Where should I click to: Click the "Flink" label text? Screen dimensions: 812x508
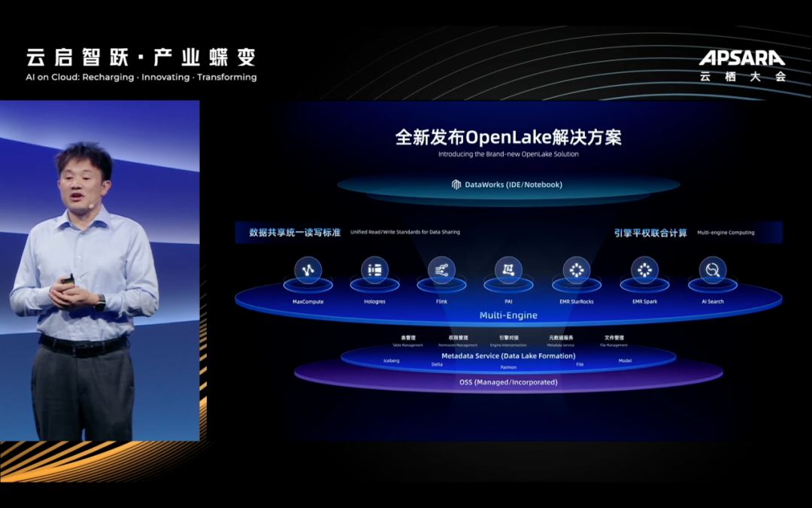click(441, 302)
